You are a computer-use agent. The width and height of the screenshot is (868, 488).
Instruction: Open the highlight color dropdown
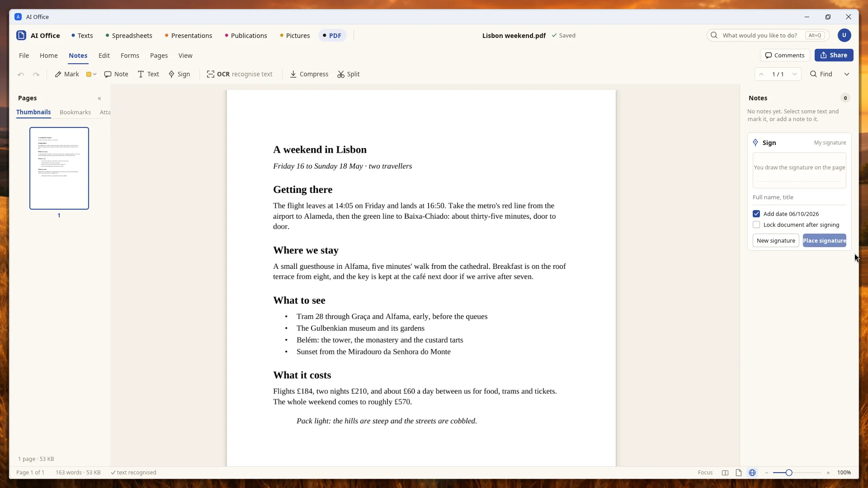tap(91, 74)
